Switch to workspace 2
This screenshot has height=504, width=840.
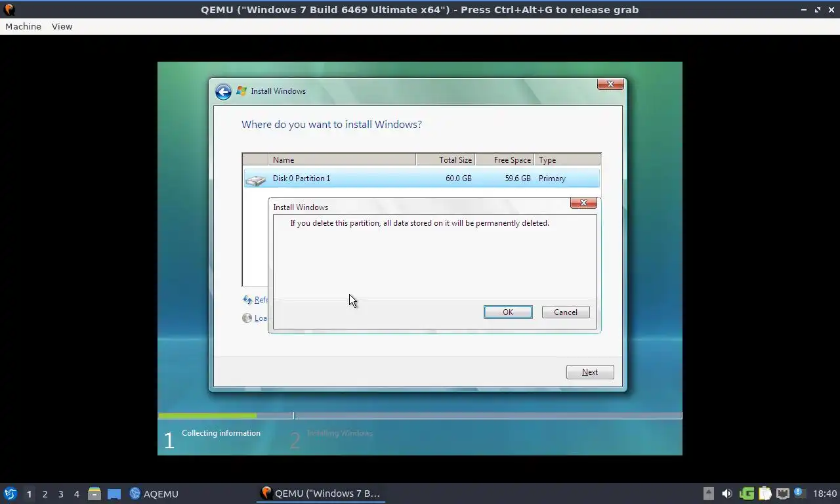point(45,493)
